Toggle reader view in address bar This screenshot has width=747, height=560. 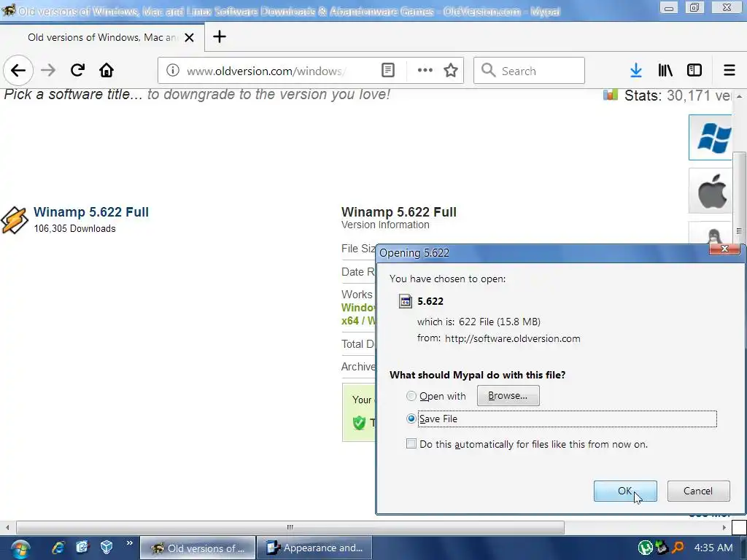pyautogui.click(x=388, y=71)
